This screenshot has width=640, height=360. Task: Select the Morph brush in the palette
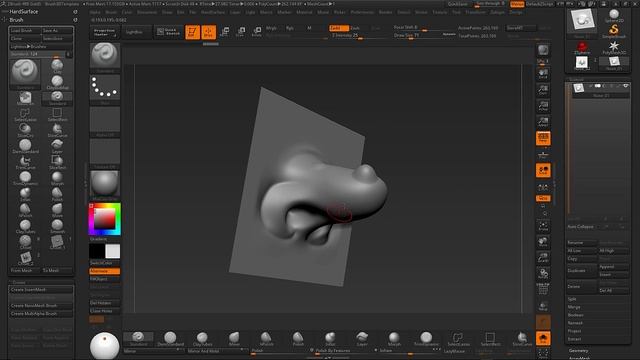coord(57,178)
